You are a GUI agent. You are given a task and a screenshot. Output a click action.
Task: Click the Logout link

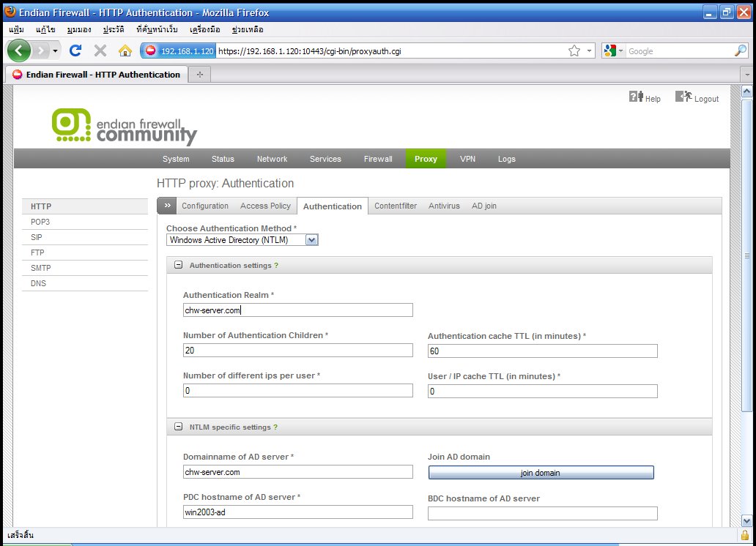[697, 98]
